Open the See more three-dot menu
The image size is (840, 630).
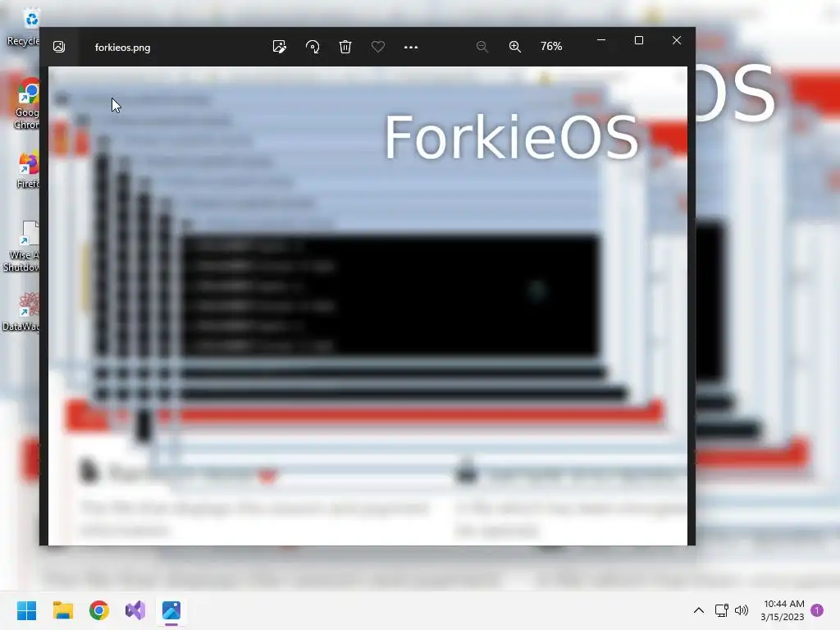[x=411, y=47]
